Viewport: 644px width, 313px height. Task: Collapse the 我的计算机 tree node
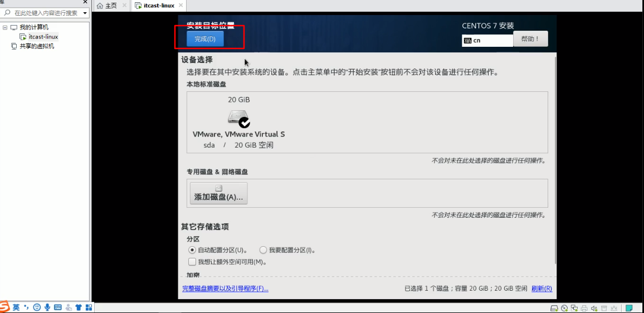tap(5, 27)
